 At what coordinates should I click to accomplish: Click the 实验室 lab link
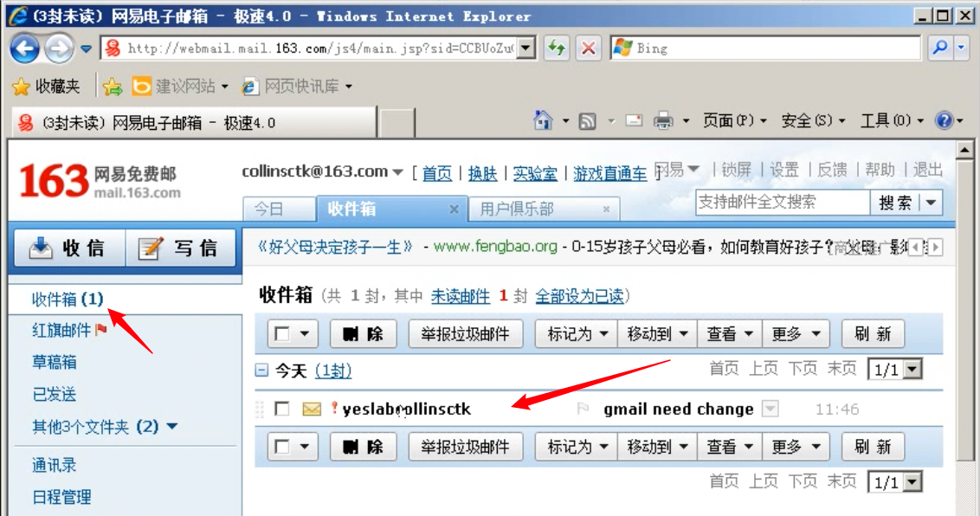535,173
